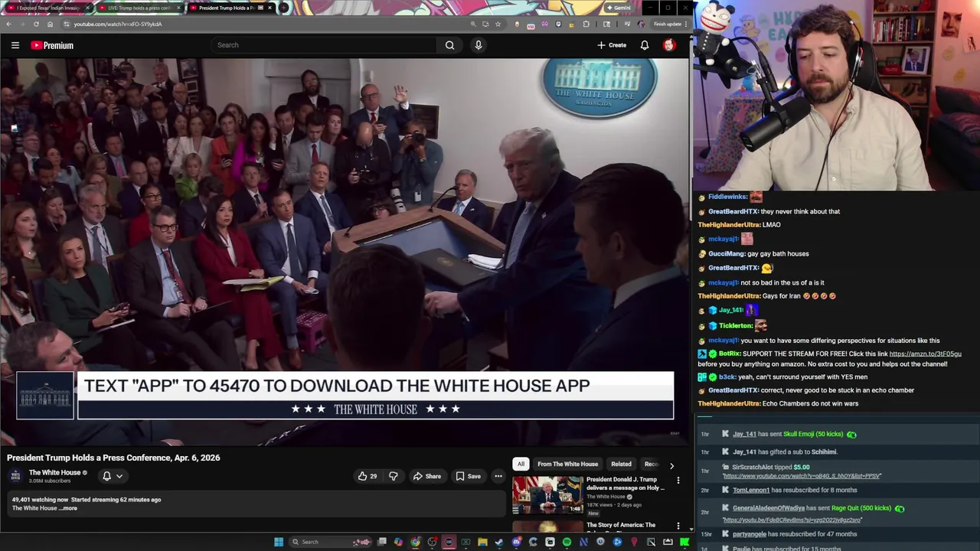The height and width of the screenshot is (551, 980).
Task: Open Discord from the taskbar
Action: click(516, 542)
